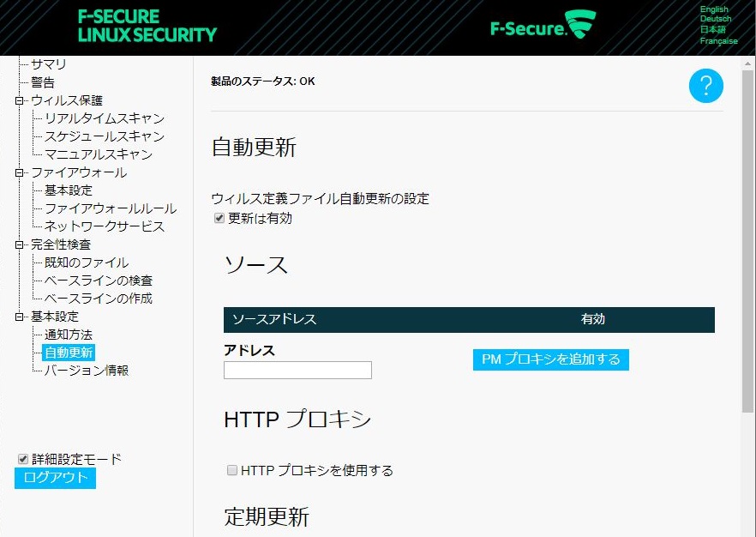Go to バージョン情報 page
Viewport: 756px width, 537px height.
87,371
